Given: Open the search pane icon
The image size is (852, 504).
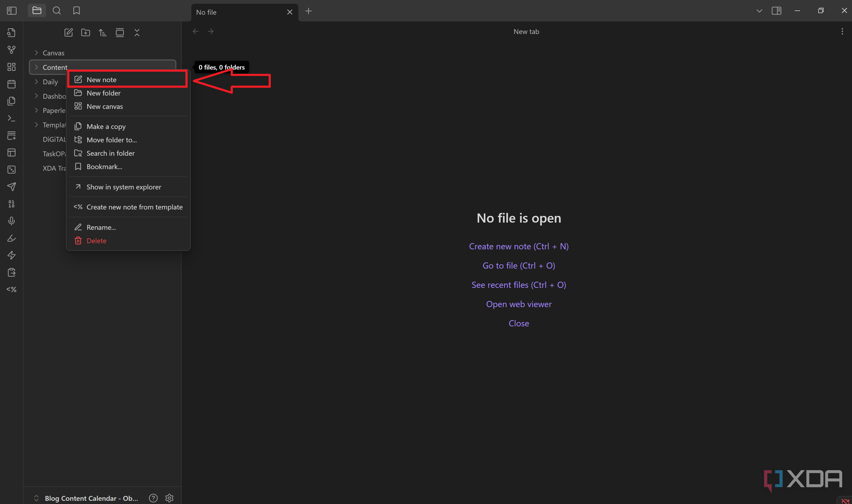Looking at the screenshot, I should point(57,11).
